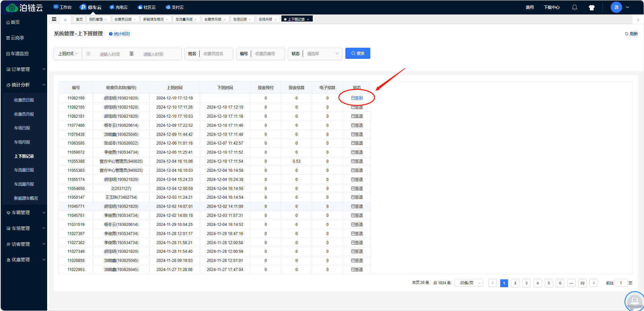Open the 20条/页 page size dropdown
This screenshot has height=311, width=644.
(x=469, y=283)
